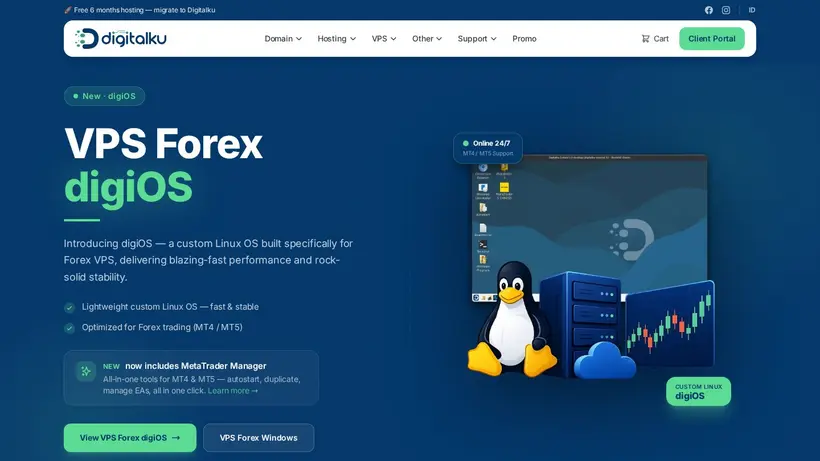The image size is (820, 461).
Task: Click the Custom Linux digiOS badge
Action: click(x=698, y=391)
